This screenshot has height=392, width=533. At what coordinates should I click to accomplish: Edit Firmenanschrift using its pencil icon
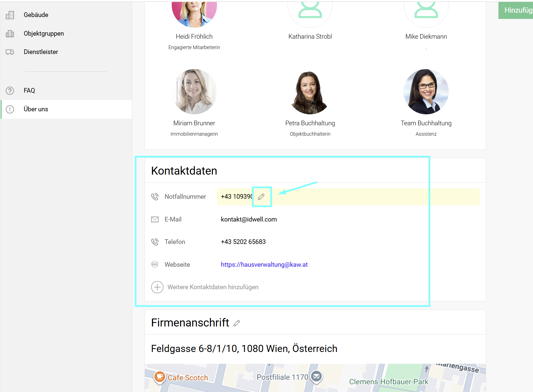[237, 323]
